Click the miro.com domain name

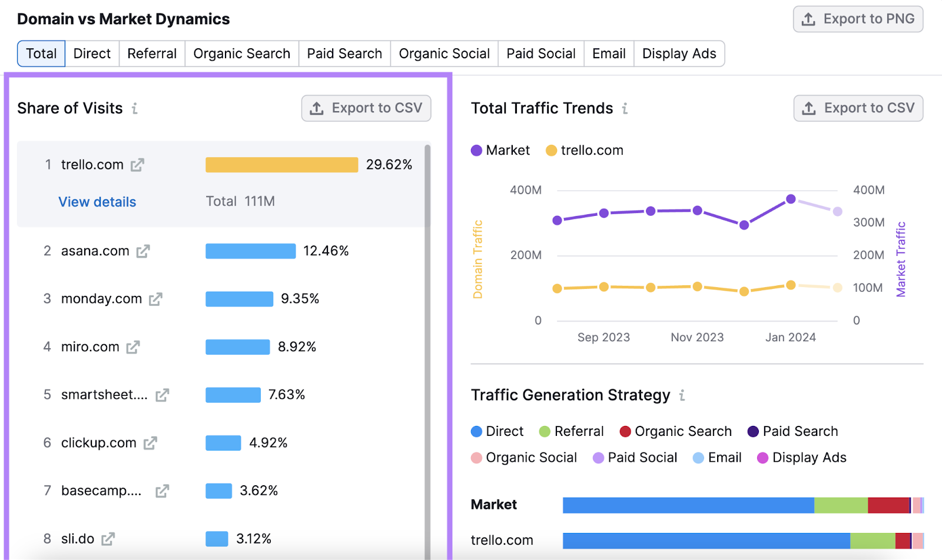point(90,347)
